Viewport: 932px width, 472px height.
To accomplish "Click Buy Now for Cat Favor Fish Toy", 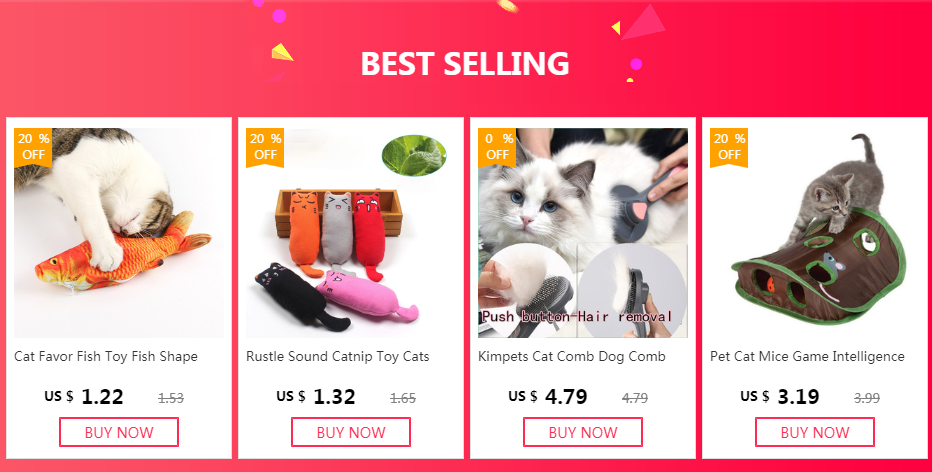I will click(119, 432).
